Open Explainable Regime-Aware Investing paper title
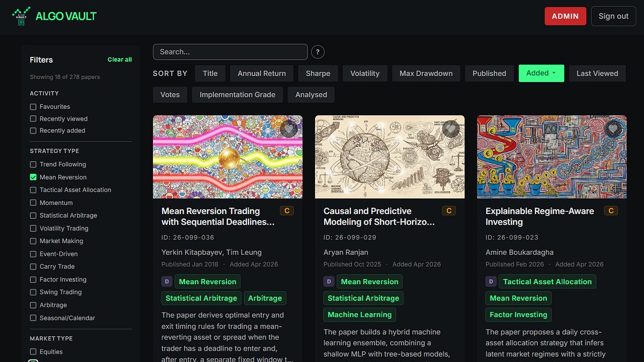The height and width of the screenshot is (362, 644). 540,217
